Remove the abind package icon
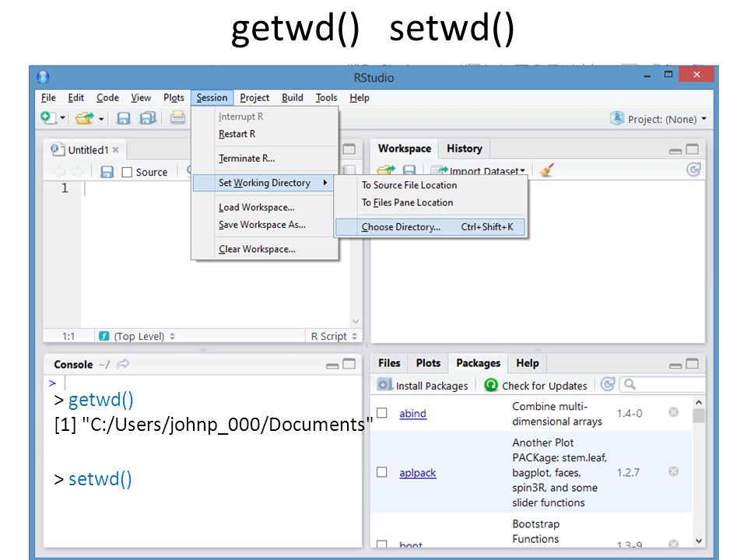The height and width of the screenshot is (560, 747). point(674,412)
